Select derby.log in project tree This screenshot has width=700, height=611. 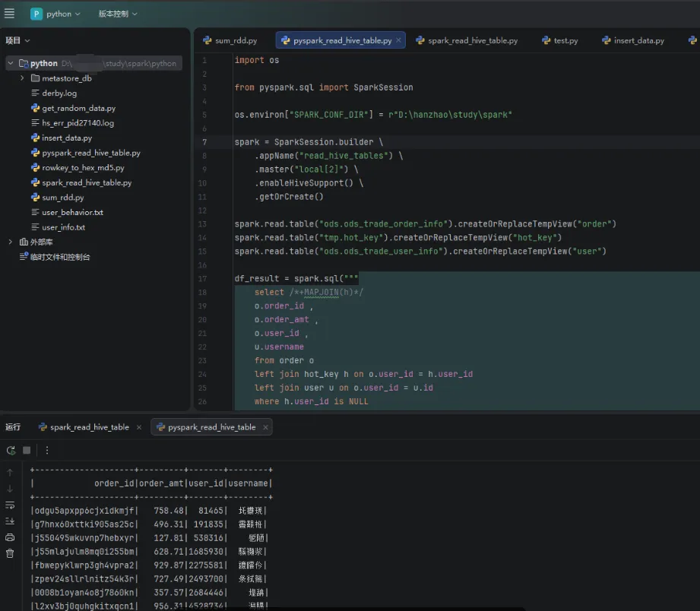point(59,93)
